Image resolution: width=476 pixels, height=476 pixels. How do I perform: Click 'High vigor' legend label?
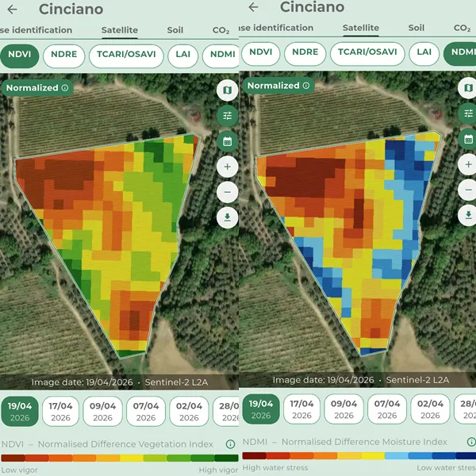click(x=218, y=470)
